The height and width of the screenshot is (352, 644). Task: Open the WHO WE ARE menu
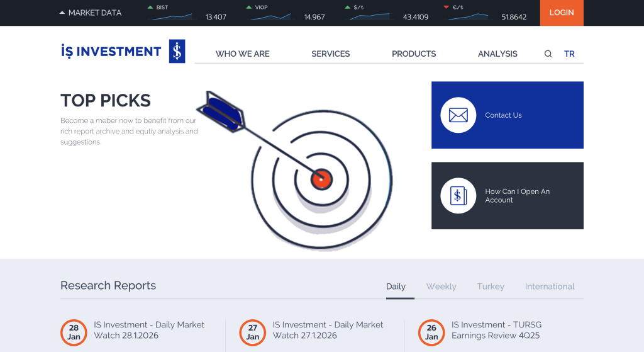242,54
